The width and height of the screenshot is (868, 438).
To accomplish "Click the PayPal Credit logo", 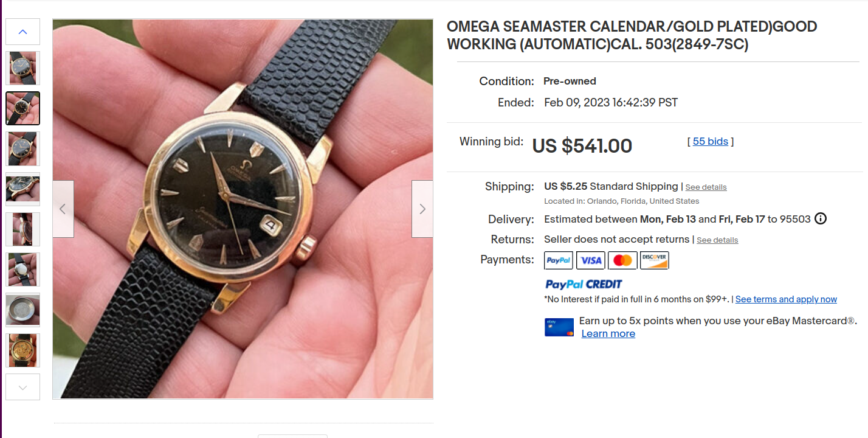I will coord(584,284).
